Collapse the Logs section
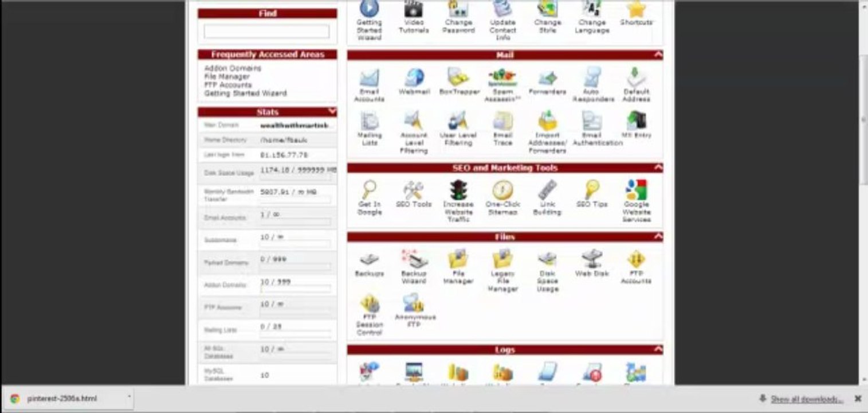 tap(658, 349)
